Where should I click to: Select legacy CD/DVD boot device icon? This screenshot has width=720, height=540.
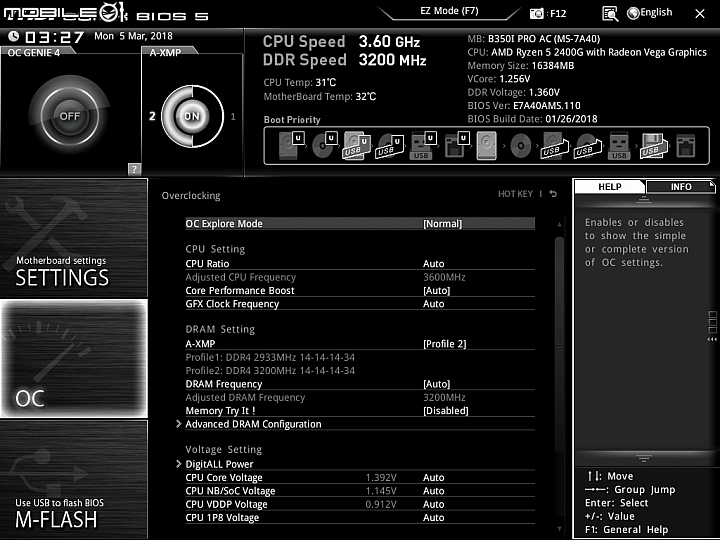pyautogui.click(x=521, y=146)
